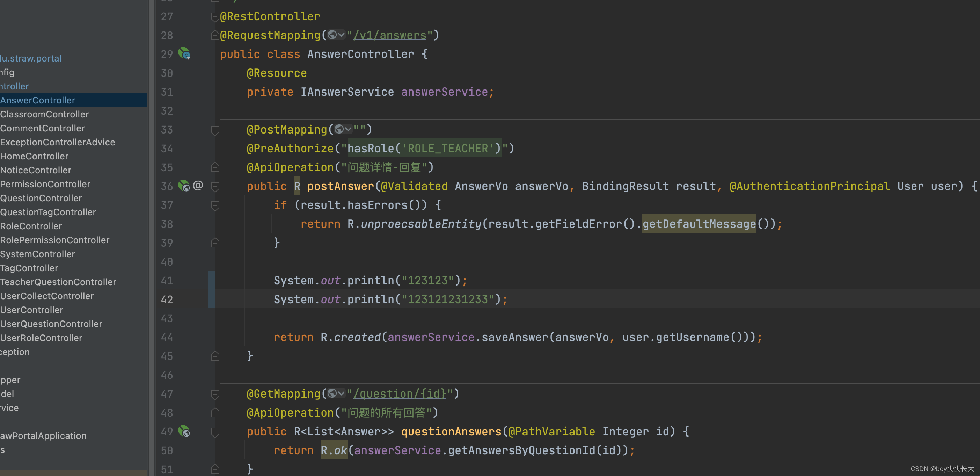
Task: Open ClassroomController in the project tree
Action: point(44,114)
